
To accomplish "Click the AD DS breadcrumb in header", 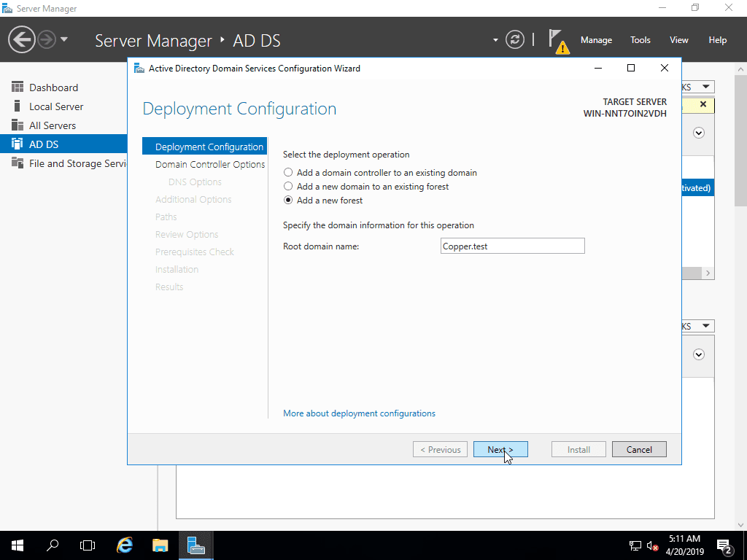I will point(256,41).
